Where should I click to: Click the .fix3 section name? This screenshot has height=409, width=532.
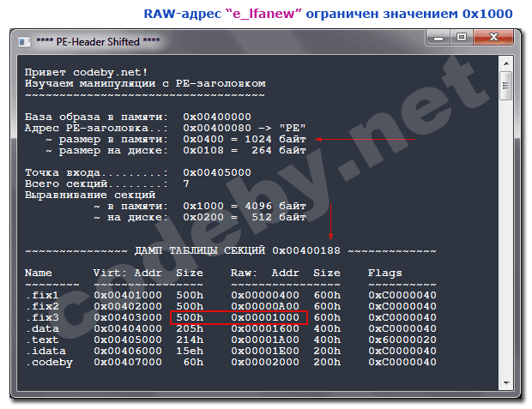click(x=42, y=318)
